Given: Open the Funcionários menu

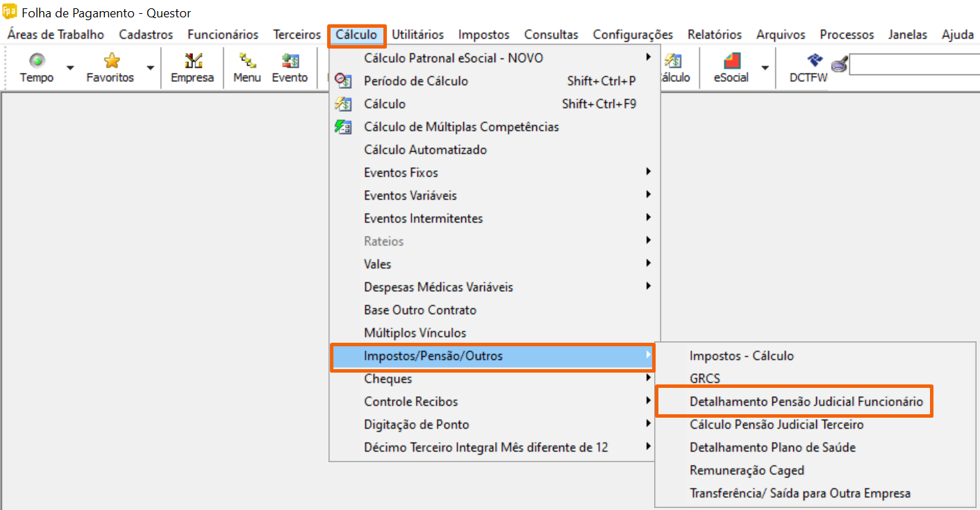Looking at the screenshot, I should (222, 34).
